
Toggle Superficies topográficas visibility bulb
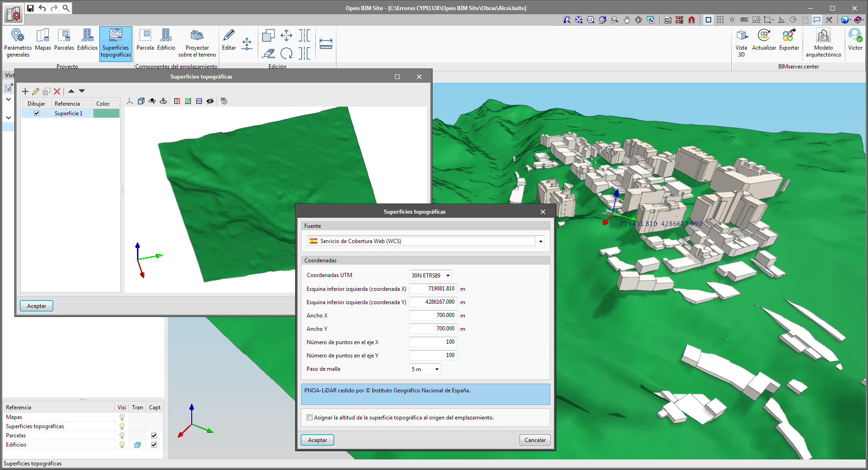click(x=122, y=426)
